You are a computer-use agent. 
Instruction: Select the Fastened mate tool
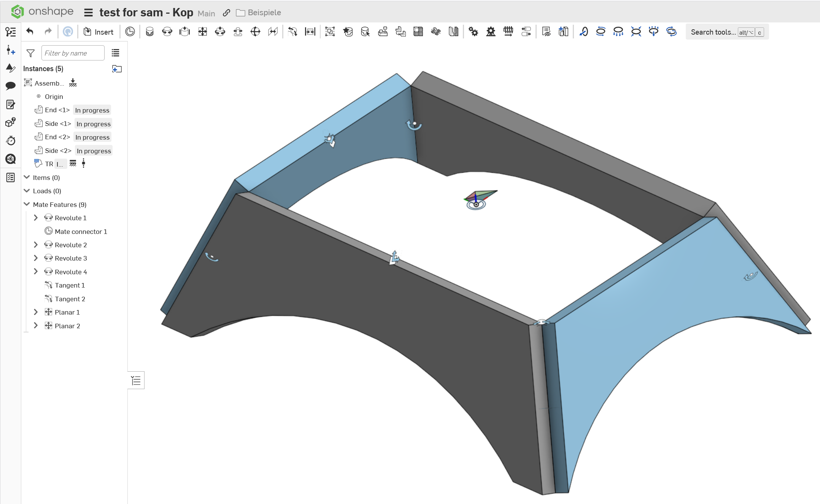[x=149, y=32]
